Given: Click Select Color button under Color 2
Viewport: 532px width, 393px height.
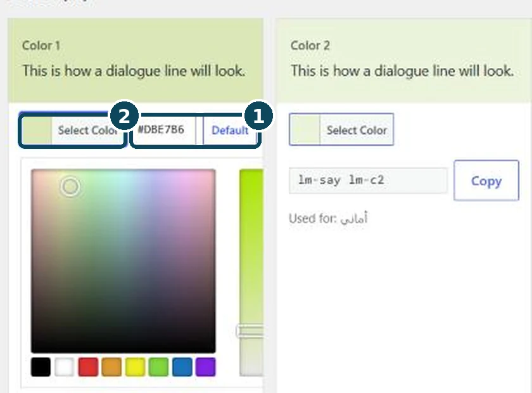Looking at the screenshot, I should [341, 129].
